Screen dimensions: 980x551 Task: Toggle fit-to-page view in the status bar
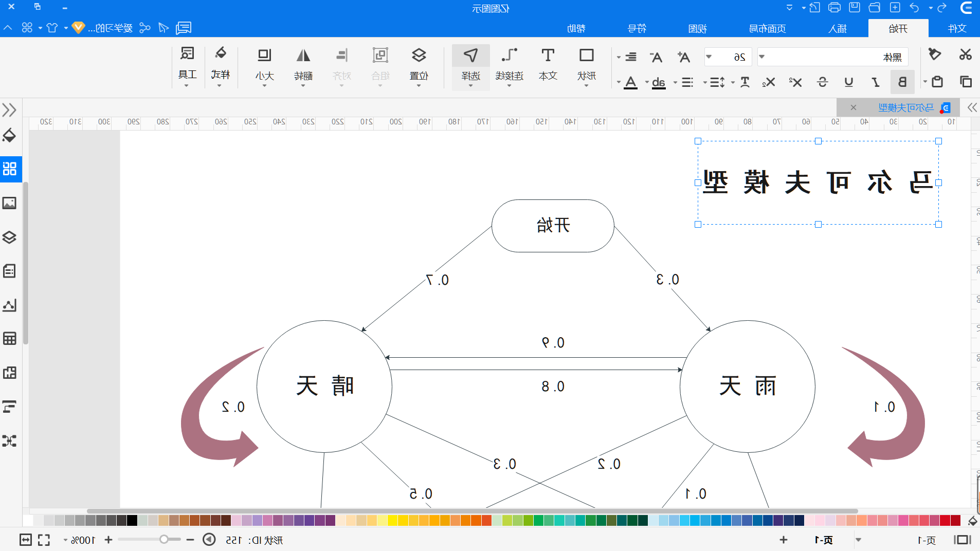coord(26,540)
